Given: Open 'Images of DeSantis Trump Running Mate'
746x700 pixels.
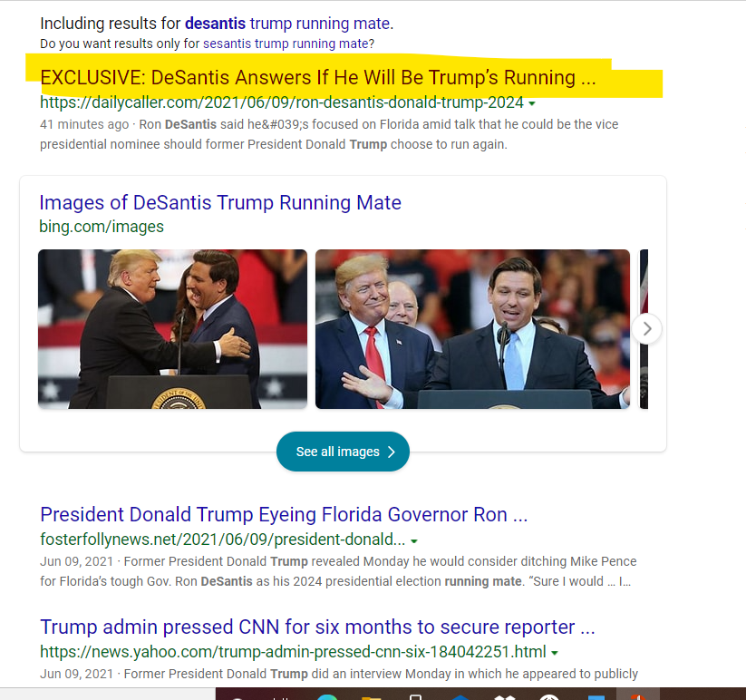Looking at the screenshot, I should pos(220,203).
